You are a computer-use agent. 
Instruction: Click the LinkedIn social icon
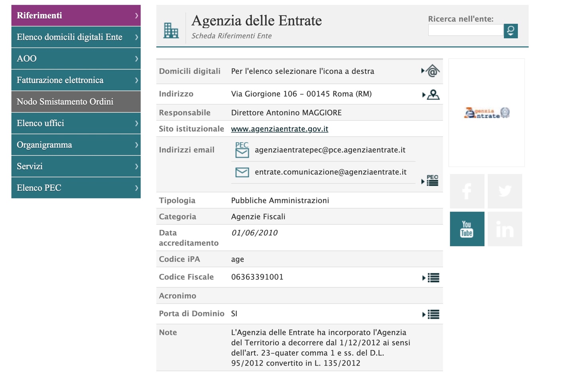[505, 229]
